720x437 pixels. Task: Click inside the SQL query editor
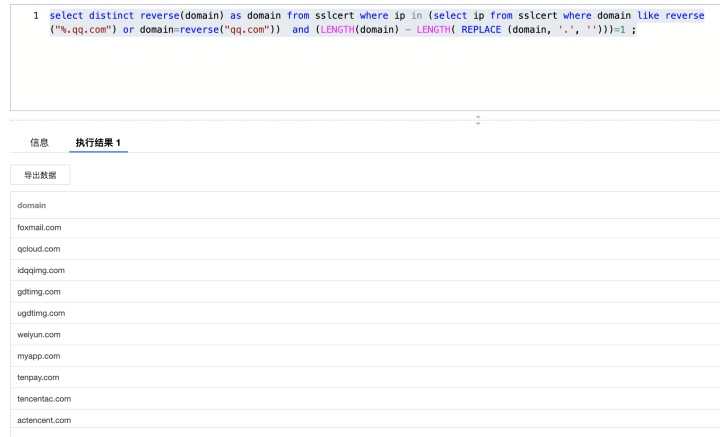tap(365, 57)
